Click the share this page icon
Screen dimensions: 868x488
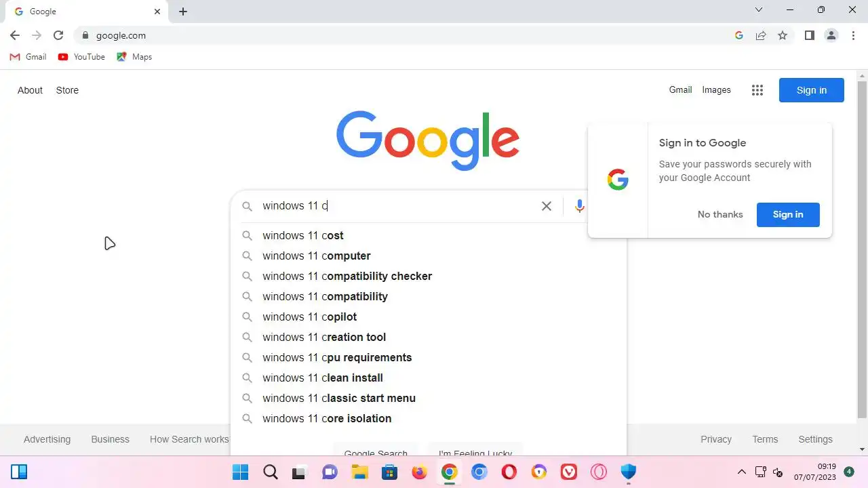761,35
